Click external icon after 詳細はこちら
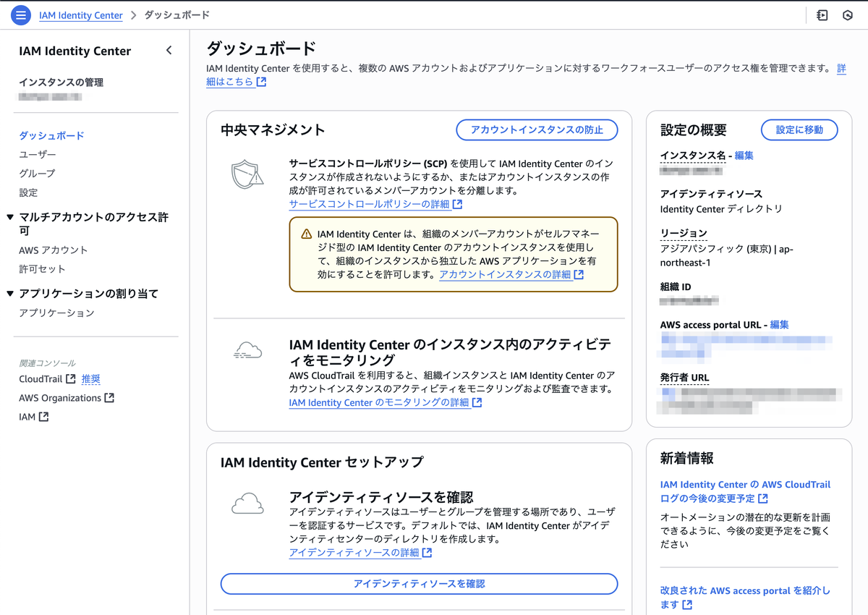This screenshot has height=615, width=868. click(x=261, y=82)
